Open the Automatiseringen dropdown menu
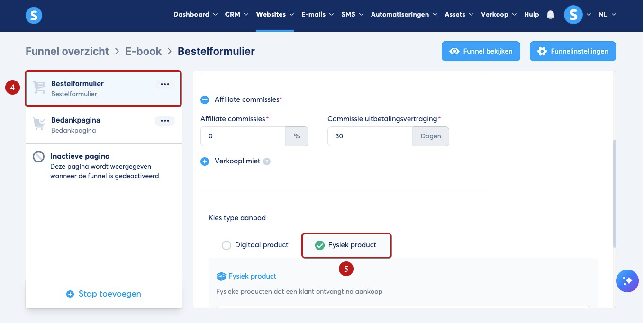 pyautogui.click(x=404, y=15)
